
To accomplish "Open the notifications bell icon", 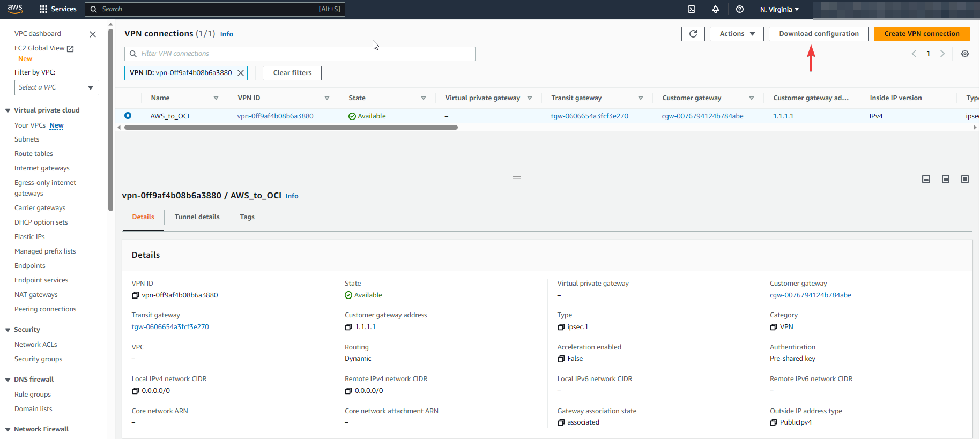I will click(x=716, y=9).
